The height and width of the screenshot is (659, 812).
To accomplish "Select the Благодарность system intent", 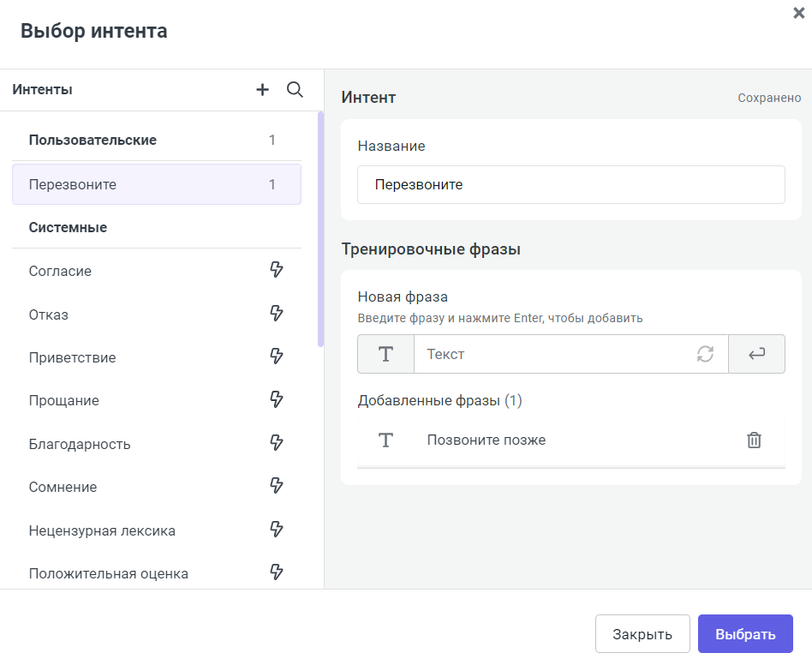I will (77, 443).
